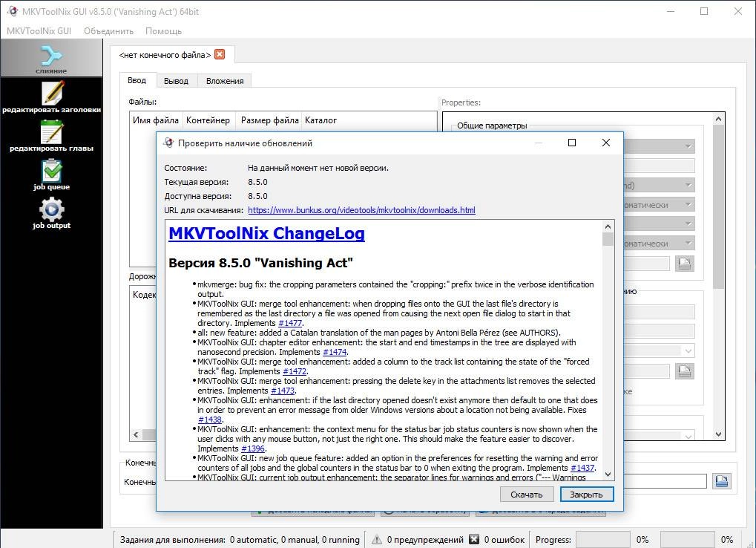
Task: Click the Контейнер column header
Action: tap(208, 120)
